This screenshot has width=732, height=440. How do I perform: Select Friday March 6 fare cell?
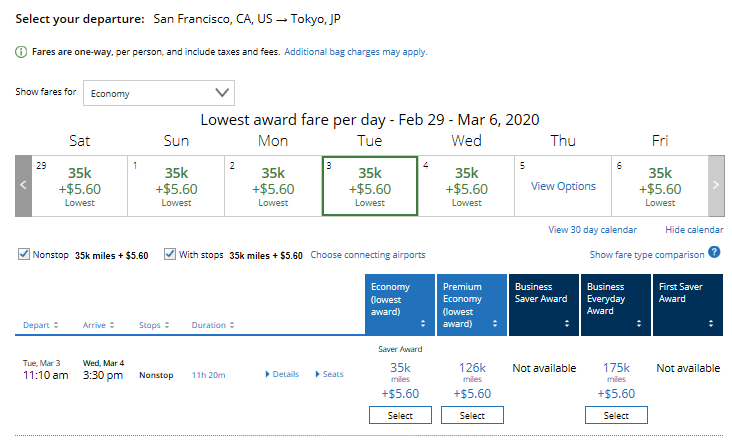click(660, 186)
